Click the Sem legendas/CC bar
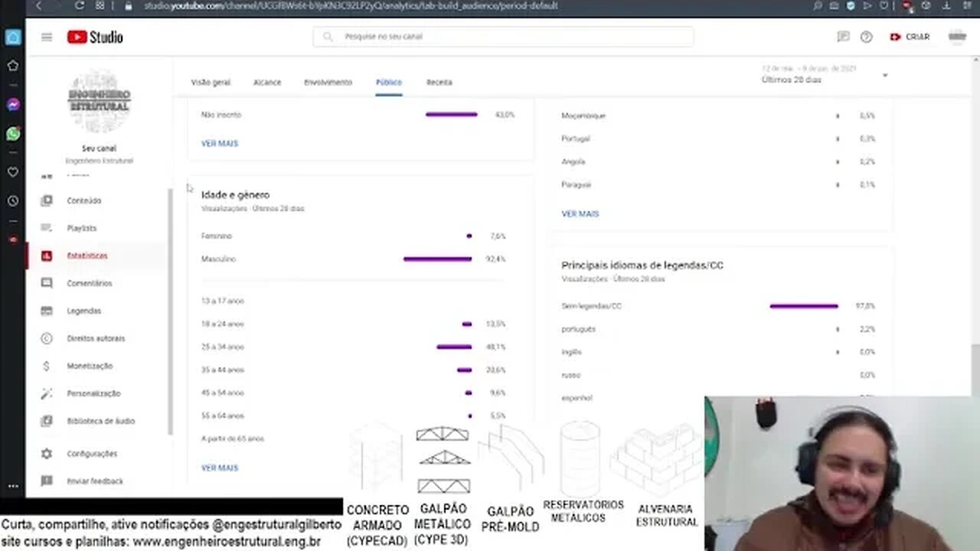 [804, 306]
